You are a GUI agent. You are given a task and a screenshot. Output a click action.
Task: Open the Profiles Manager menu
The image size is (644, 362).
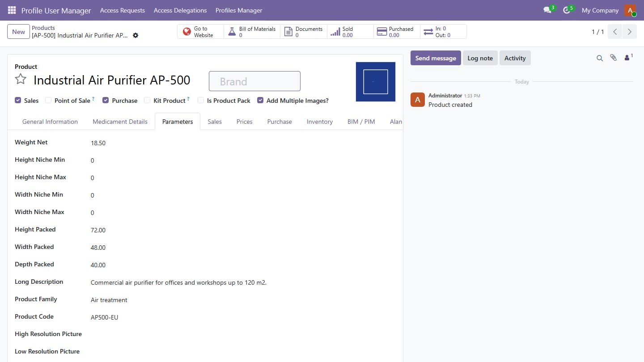tap(239, 10)
